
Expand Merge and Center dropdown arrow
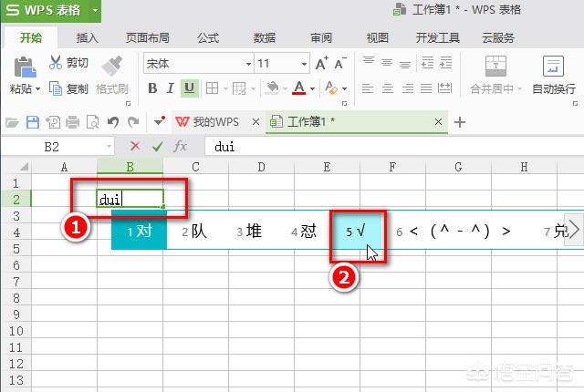519,89
